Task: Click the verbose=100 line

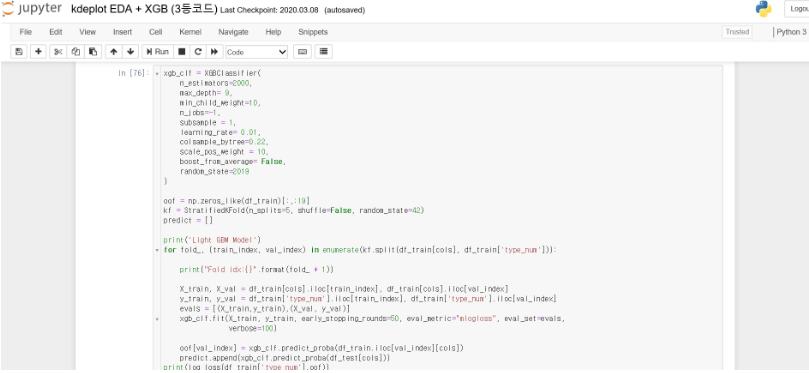Action: click(252, 329)
